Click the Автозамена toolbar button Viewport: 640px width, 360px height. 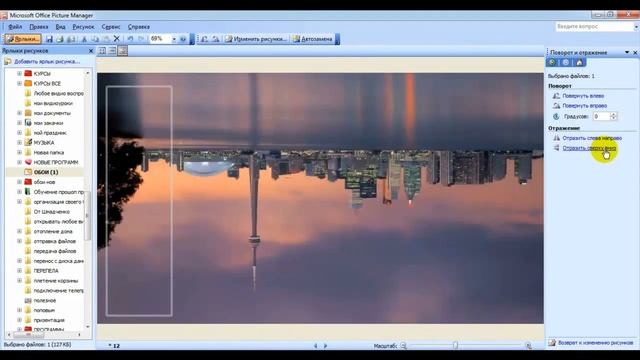(313, 39)
